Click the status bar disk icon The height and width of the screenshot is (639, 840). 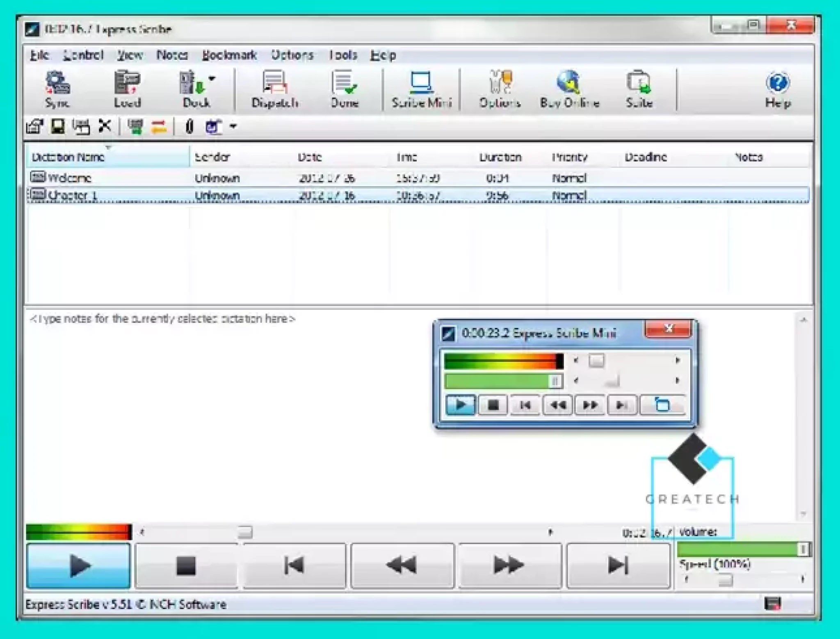click(x=772, y=603)
